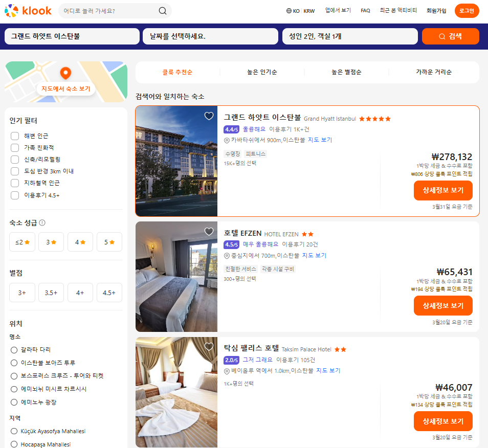
Task: Click the search magnifier icon in top bar
Action: 163,11
